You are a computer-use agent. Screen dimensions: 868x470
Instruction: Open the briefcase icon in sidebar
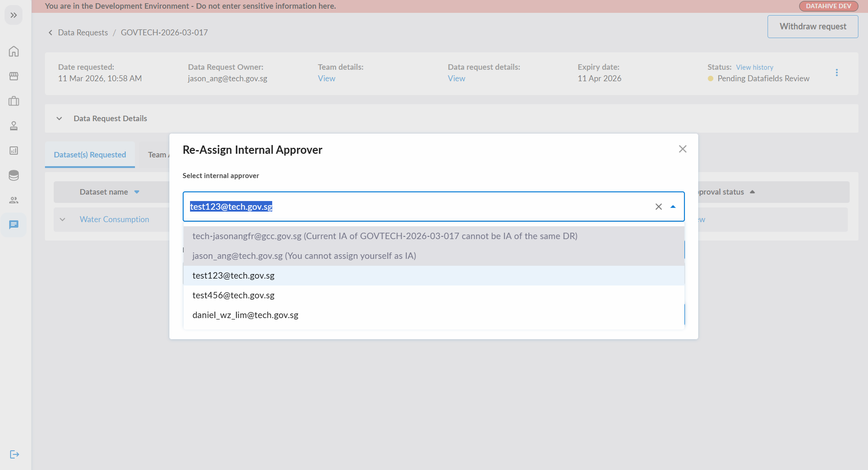(14, 101)
